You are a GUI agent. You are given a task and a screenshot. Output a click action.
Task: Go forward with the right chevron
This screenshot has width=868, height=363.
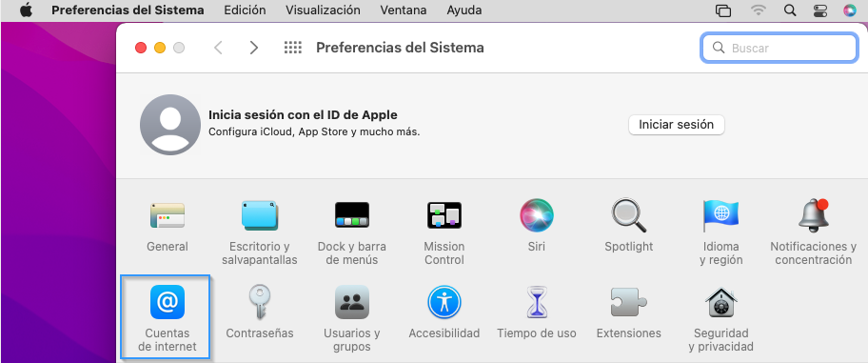click(x=254, y=48)
